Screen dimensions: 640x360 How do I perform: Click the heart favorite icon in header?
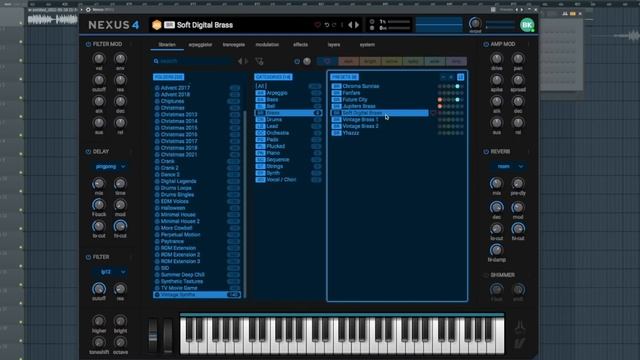(317, 25)
